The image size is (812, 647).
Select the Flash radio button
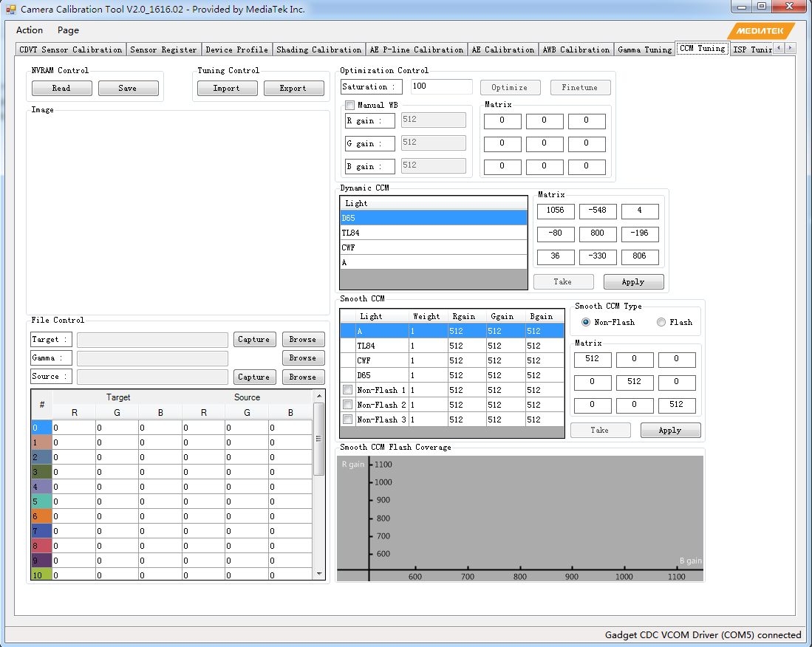(x=661, y=322)
